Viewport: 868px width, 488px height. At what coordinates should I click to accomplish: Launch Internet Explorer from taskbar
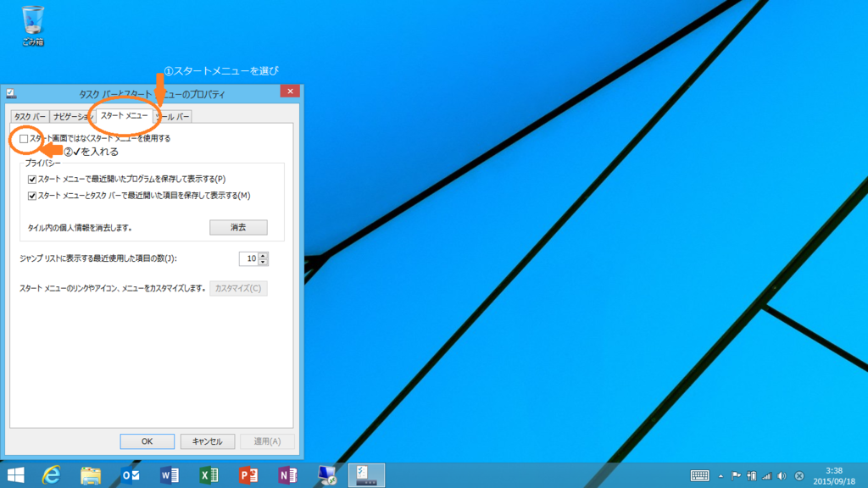(52, 475)
